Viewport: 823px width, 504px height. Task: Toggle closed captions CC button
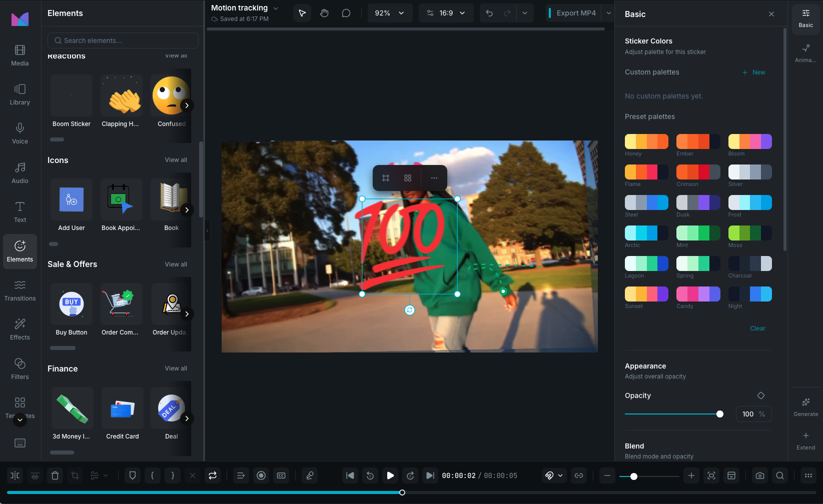(x=281, y=475)
